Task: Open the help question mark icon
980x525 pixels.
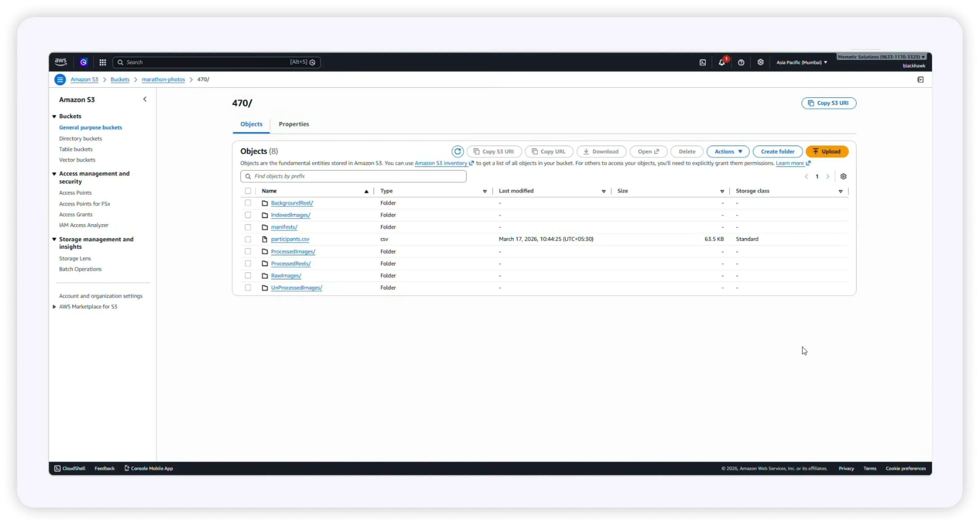Action: click(741, 63)
